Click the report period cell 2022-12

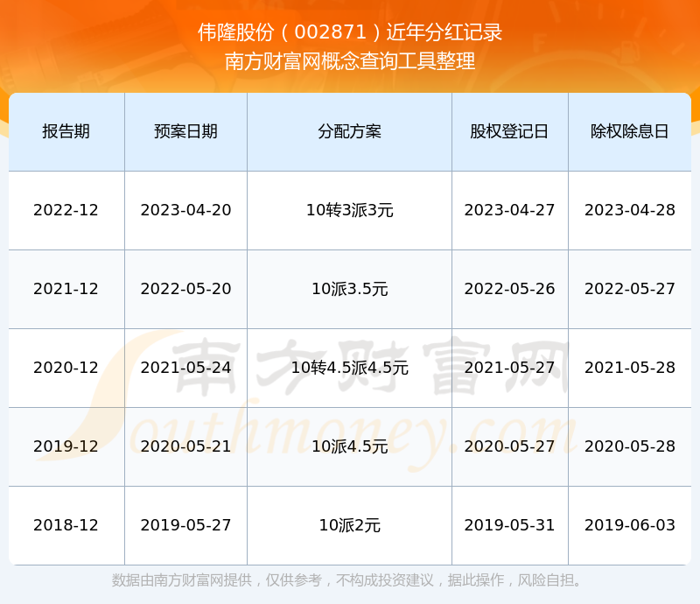(66, 210)
